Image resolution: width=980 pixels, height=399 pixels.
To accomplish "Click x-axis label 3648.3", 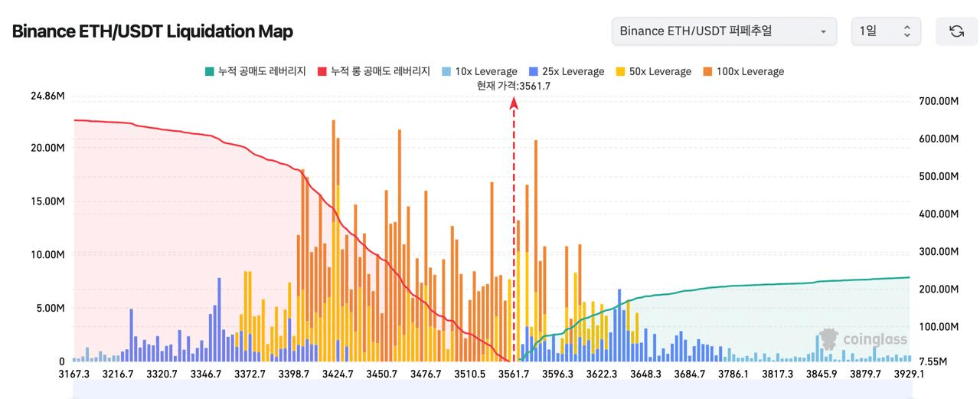I will pyautogui.click(x=645, y=374).
